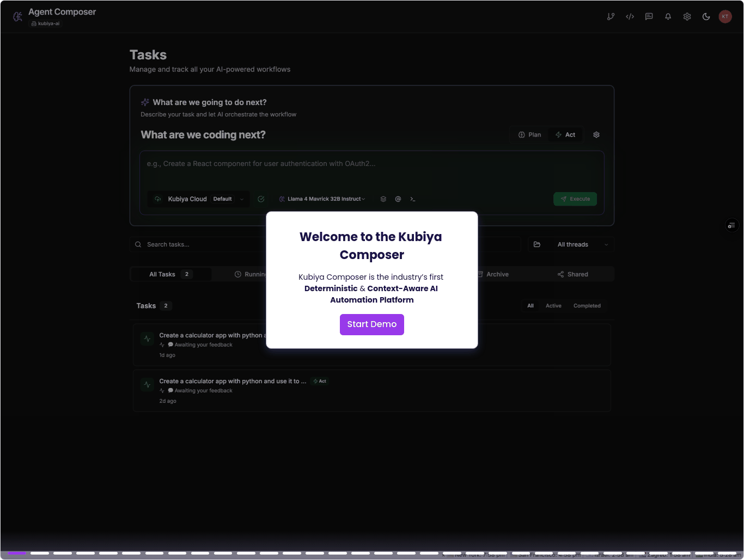Click the purple first demo progress segment
The image size is (744, 560).
coord(17,553)
